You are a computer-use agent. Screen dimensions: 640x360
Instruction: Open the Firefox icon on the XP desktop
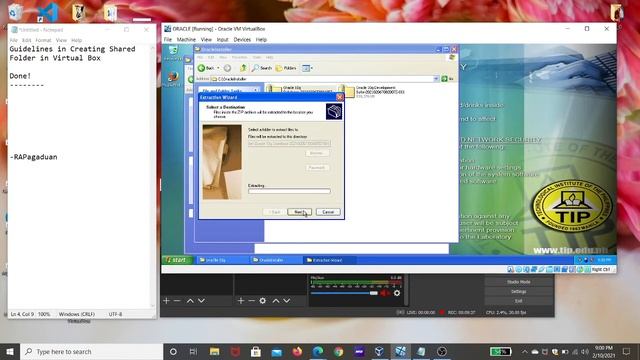pyautogui.click(x=173, y=78)
